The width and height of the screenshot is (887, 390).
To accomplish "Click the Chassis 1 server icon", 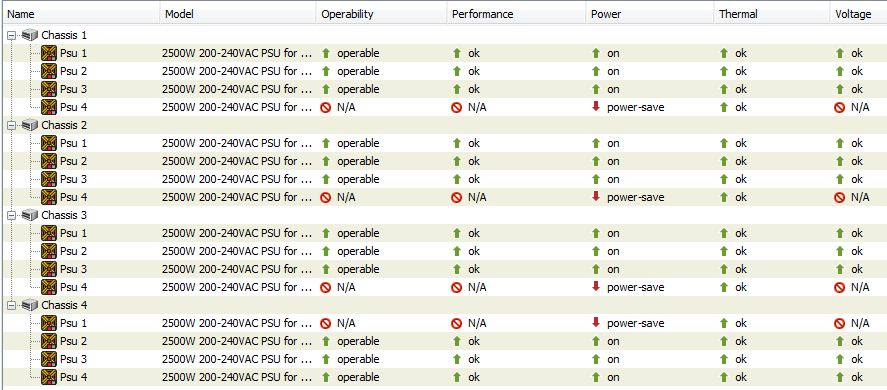I will 29,35.
